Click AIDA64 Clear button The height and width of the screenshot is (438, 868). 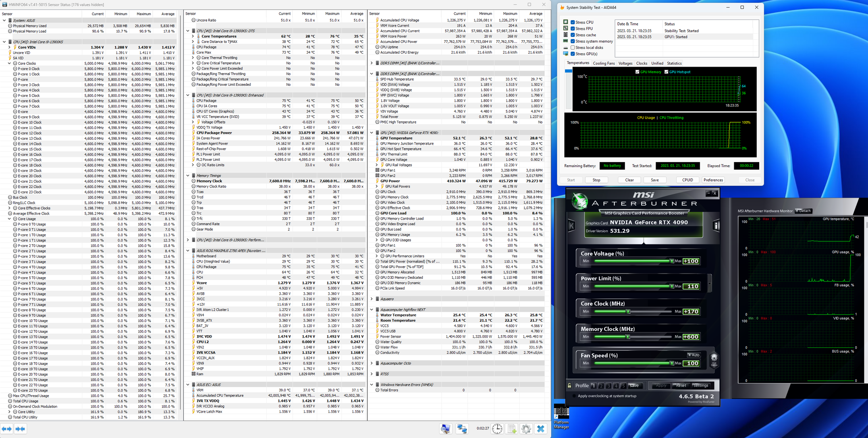[x=629, y=180]
